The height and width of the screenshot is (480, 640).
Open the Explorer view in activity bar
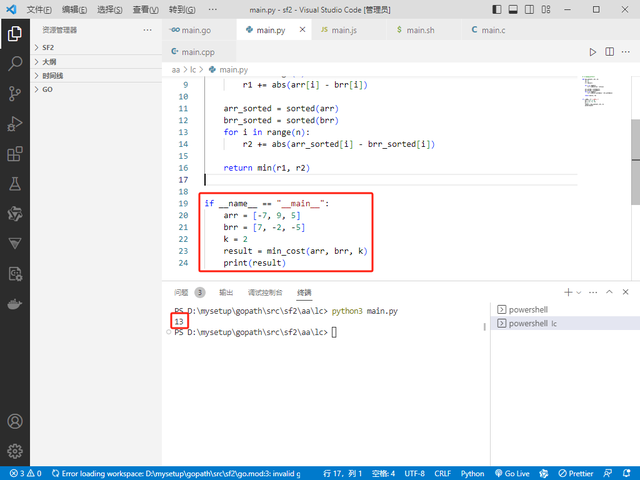[15, 33]
